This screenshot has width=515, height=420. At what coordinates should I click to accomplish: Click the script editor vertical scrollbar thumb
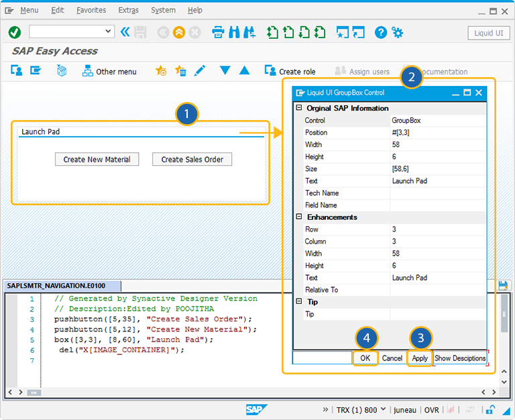[x=504, y=313]
